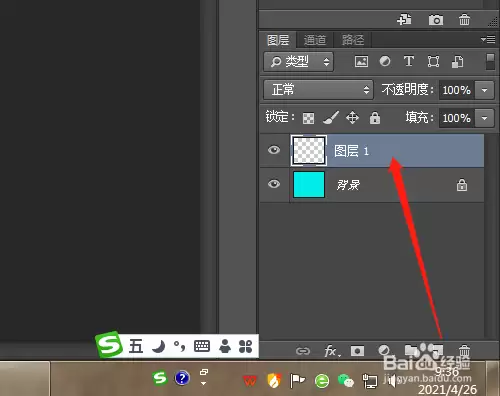Filter layers by adjustment layer icon

385,62
